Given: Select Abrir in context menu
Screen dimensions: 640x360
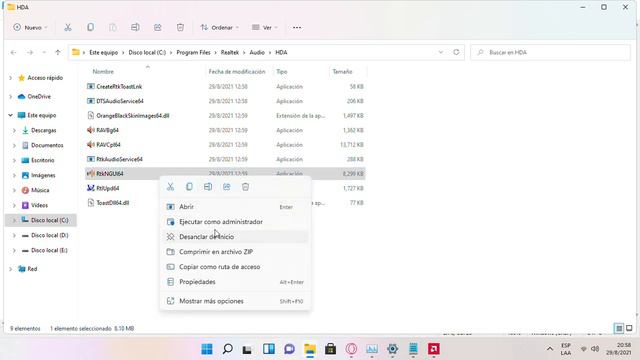Looking at the screenshot, I should coord(235,207).
